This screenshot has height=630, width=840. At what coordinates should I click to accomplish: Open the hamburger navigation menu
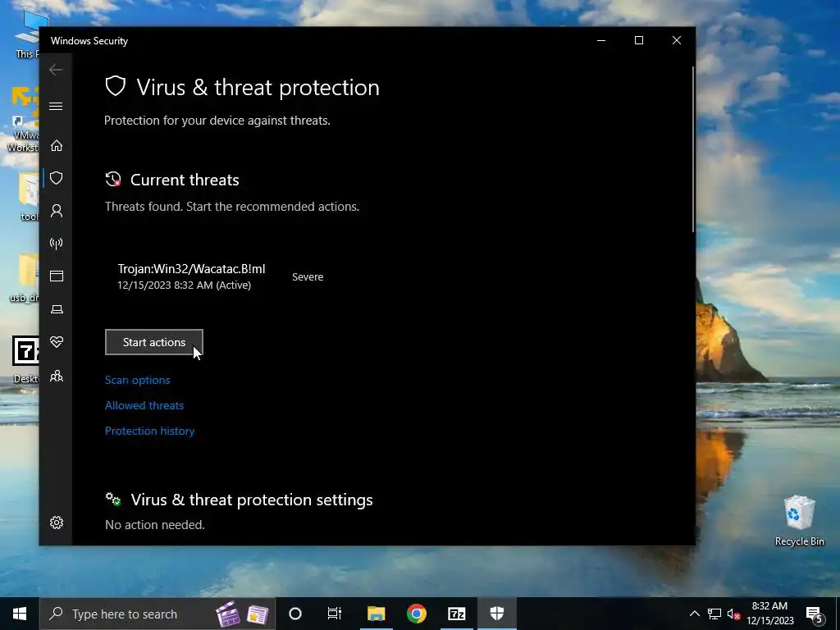pyautogui.click(x=56, y=106)
